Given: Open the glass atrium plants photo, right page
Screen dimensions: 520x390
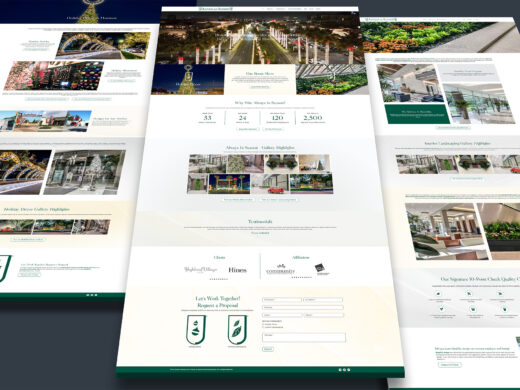Looking at the screenshot, I should tap(479, 104).
